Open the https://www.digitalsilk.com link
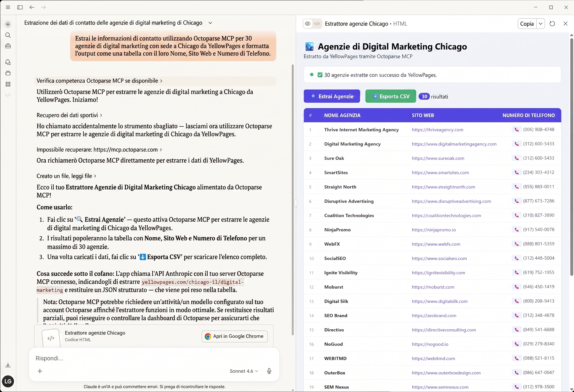Image resolution: width=574 pixels, height=392 pixels. 440,301
